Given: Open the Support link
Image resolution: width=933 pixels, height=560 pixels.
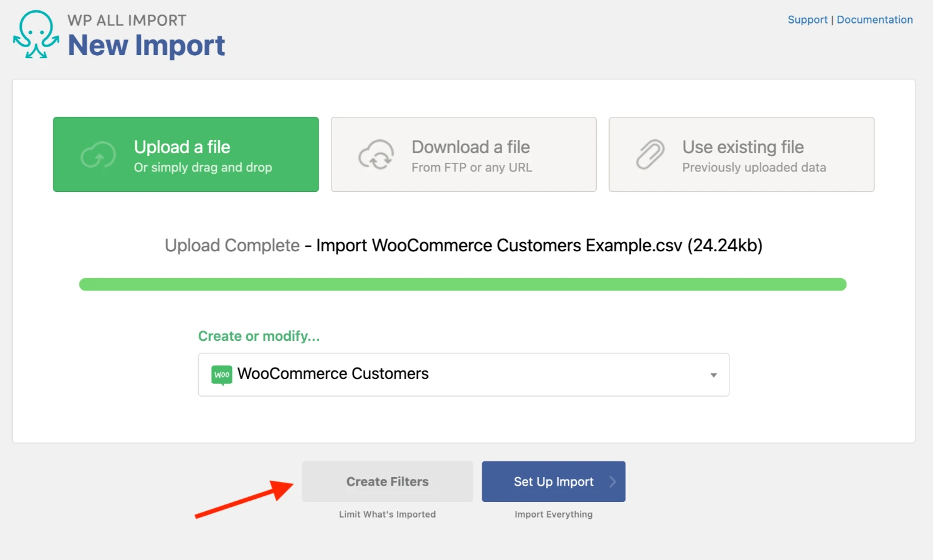Looking at the screenshot, I should coord(808,19).
